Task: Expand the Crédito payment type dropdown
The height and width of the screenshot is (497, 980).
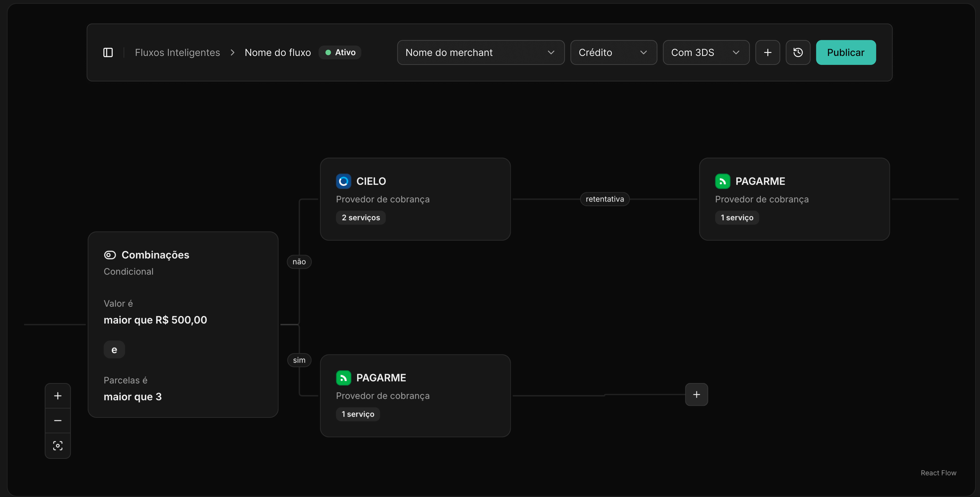Action: tap(613, 52)
